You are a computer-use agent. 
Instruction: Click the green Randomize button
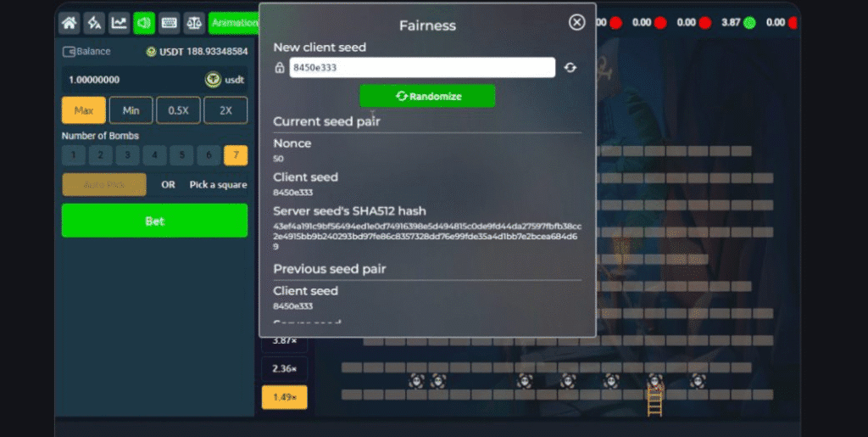[x=427, y=96]
